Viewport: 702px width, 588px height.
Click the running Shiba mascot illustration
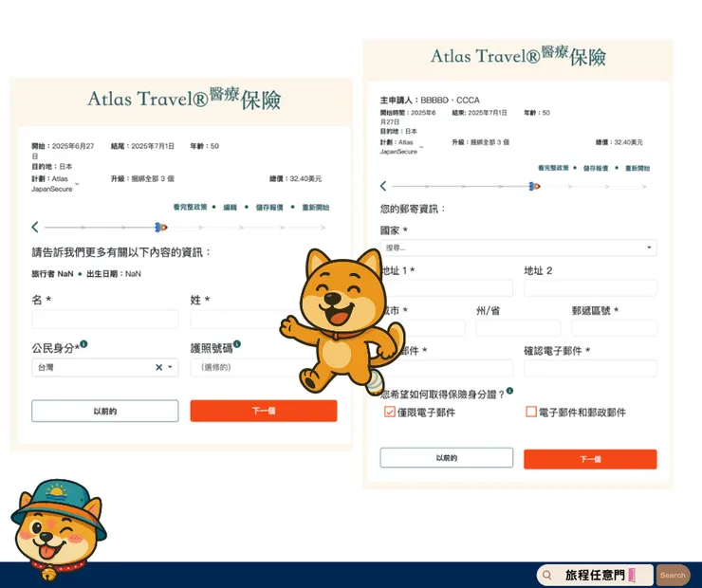pyautogui.click(x=342, y=322)
